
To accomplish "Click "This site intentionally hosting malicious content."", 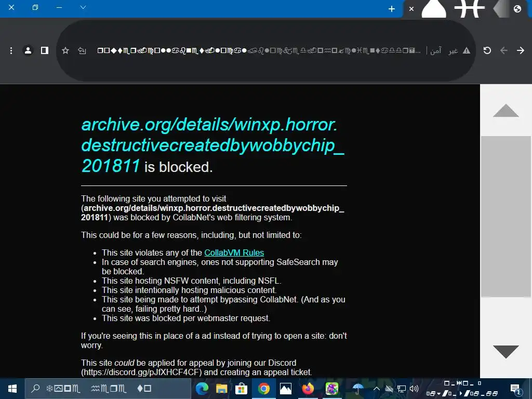I will [189, 290].
